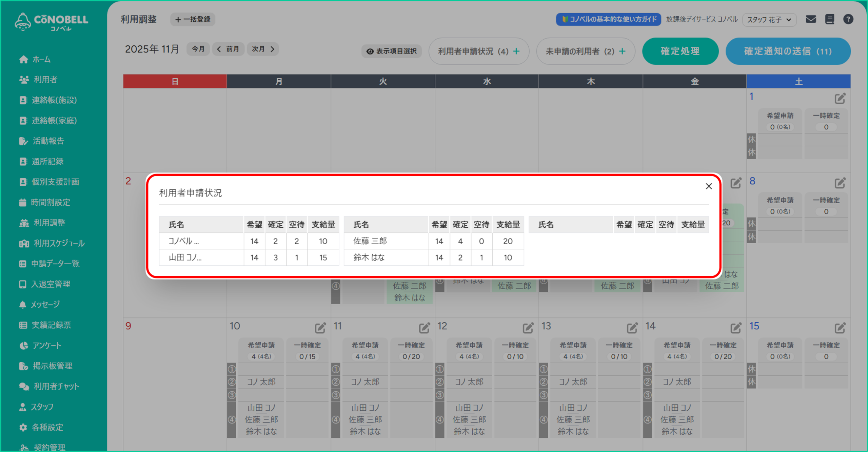The image size is (868, 452).
Task: Open the スタッフ 花子 dropdown
Action: 769,20
